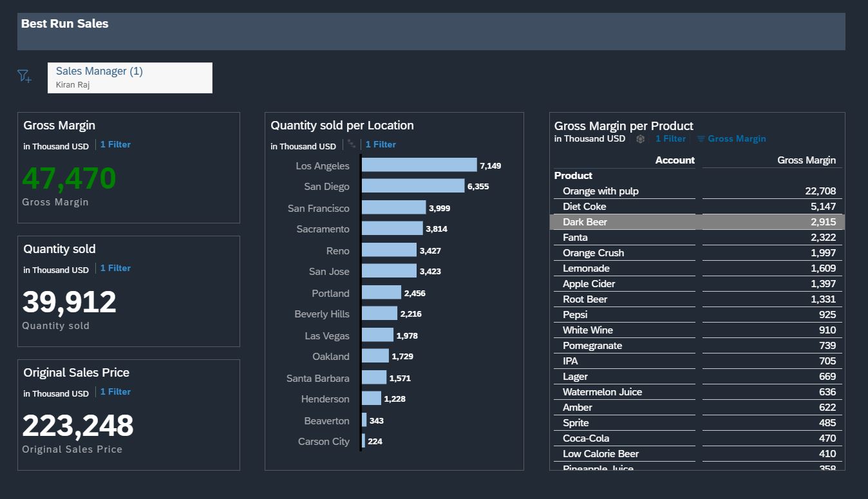Click the Carson City bar in the chart

[362, 441]
